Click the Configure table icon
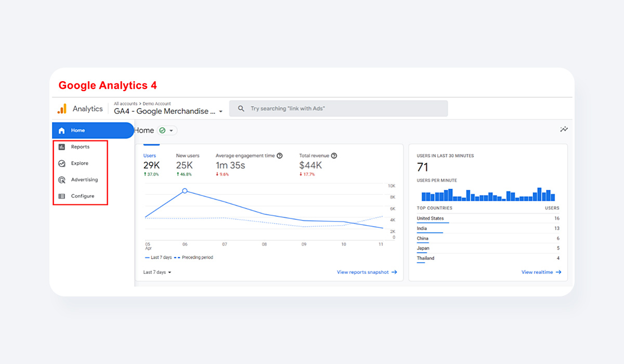Image resolution: width=624 pixels, height=364 pixels. [x=62, y=197]
